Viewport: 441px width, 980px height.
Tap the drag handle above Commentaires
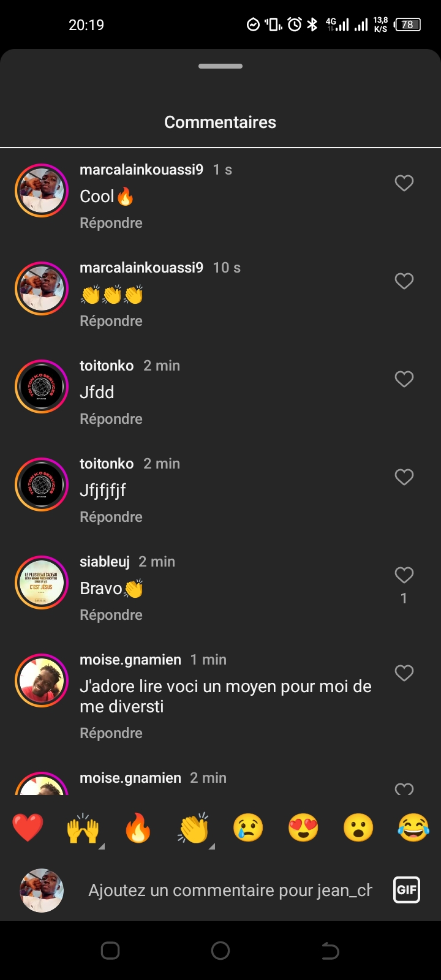point(221,66)
